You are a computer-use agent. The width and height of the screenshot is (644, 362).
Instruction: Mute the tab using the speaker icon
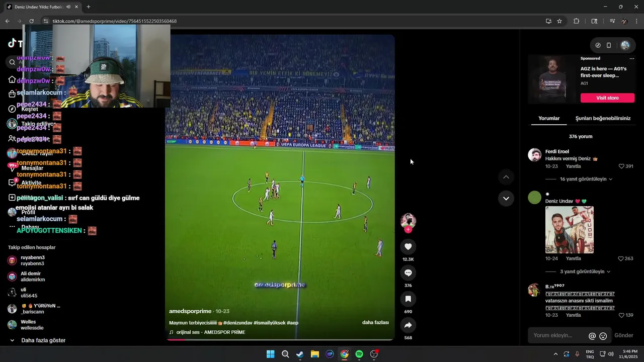(68, 7)
